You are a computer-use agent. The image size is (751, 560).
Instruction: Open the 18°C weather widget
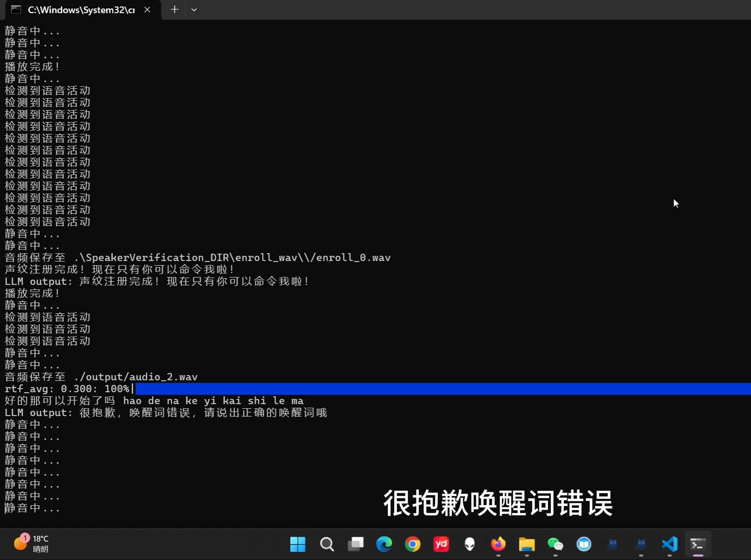tap(32, 543)
